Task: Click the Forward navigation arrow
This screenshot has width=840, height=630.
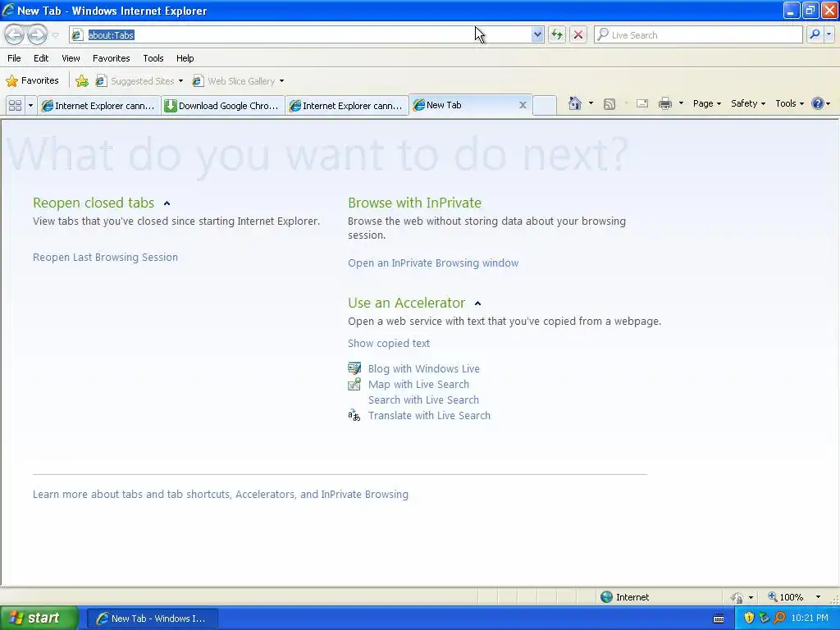Action: [37, 34]
